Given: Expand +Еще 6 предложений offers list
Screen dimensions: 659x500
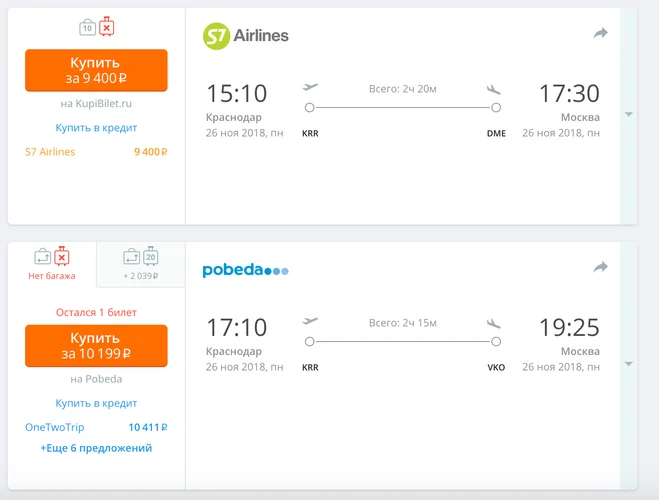Looking at the screenshot, I should [96, 448].
